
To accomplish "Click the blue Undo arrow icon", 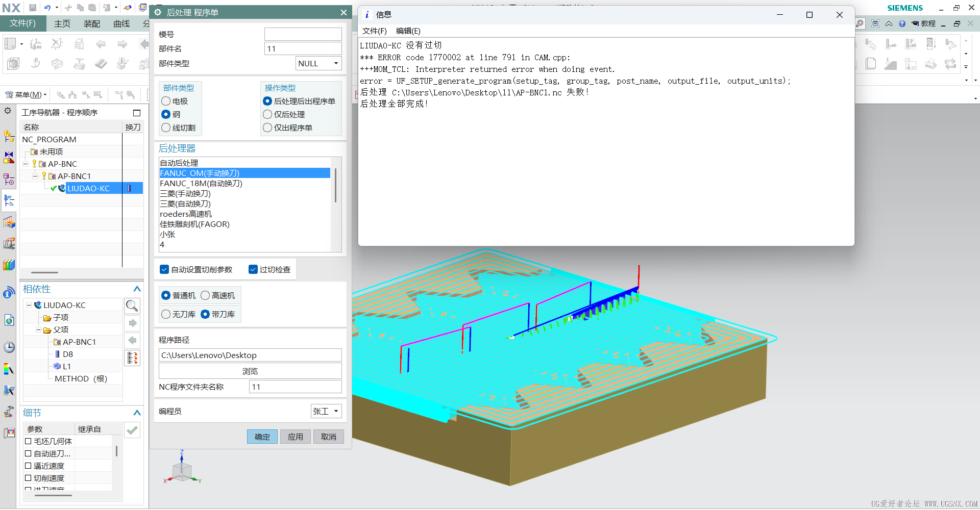I will (47, 8).
